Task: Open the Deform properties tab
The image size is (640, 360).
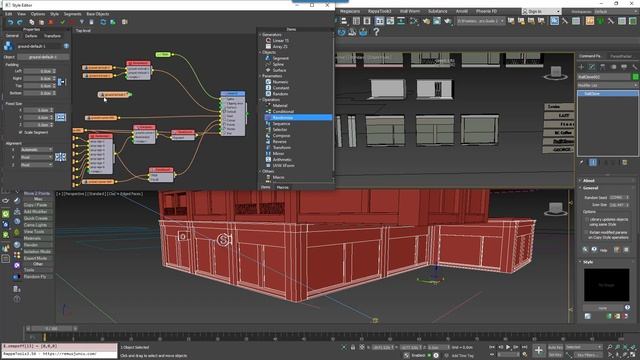Action: (x=31, y=36)
